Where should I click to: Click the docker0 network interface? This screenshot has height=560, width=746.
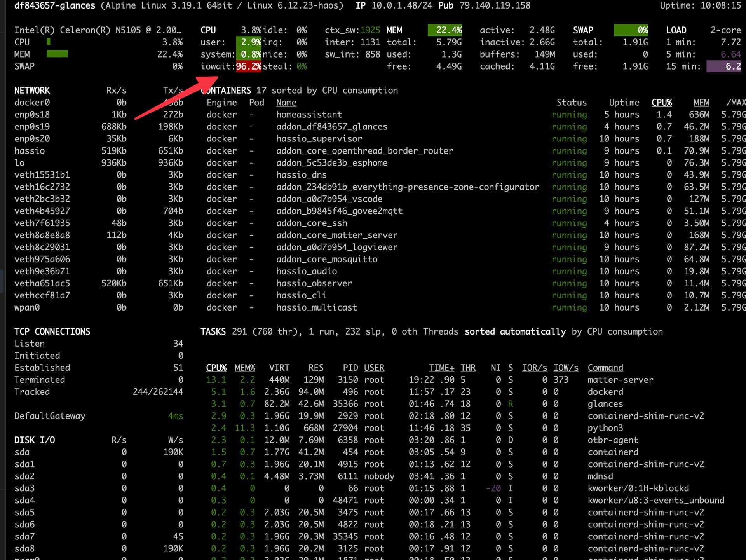(x=32, y=103)
